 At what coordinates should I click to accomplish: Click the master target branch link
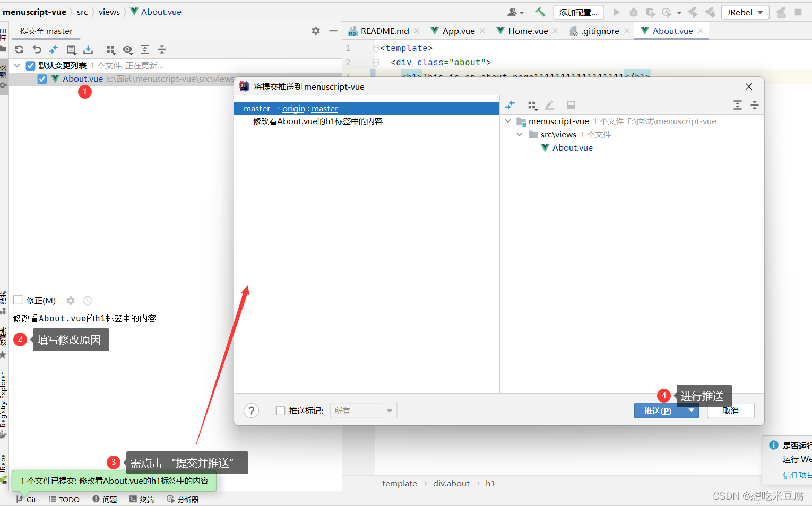tap(325, 108)
